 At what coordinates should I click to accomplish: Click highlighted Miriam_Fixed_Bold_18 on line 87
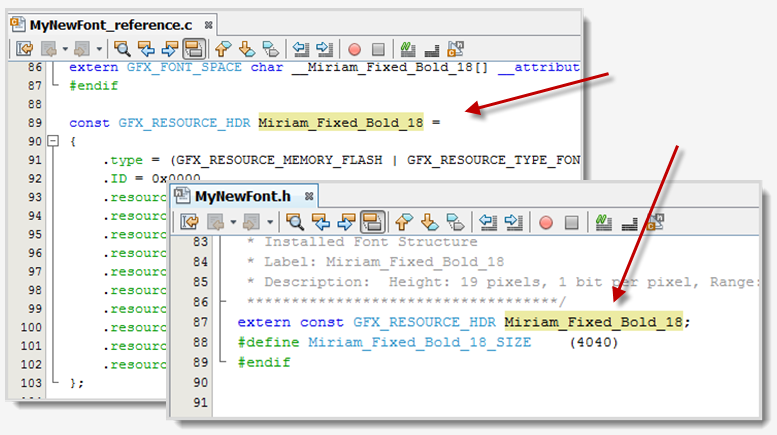point(594,322)
